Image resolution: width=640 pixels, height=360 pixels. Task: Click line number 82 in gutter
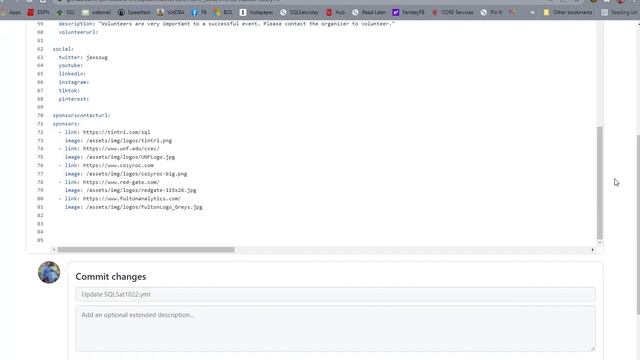[x=40, y=215]
